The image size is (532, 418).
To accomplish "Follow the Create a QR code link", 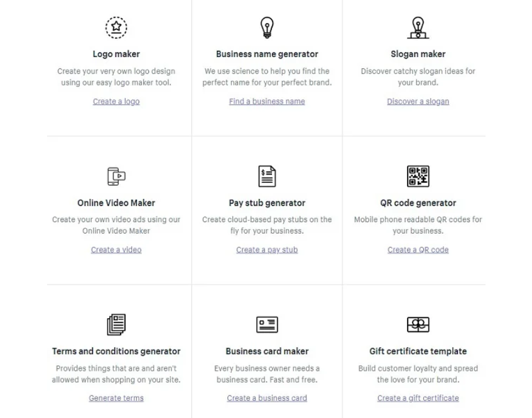I will (x=418, y=250).
